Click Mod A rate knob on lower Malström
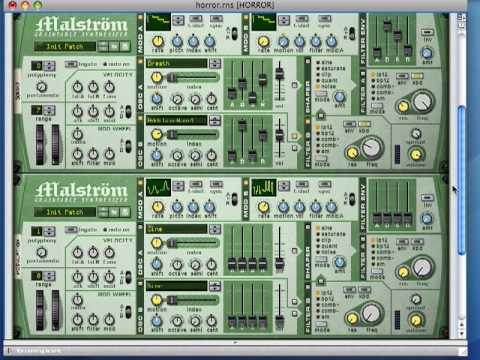480x360 pixels. coord(158,207)
